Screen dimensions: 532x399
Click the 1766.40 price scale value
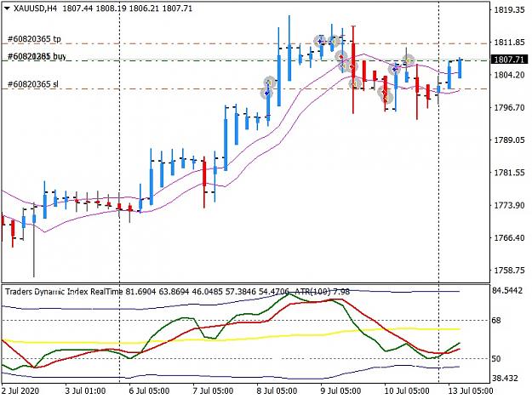(509, 237)
